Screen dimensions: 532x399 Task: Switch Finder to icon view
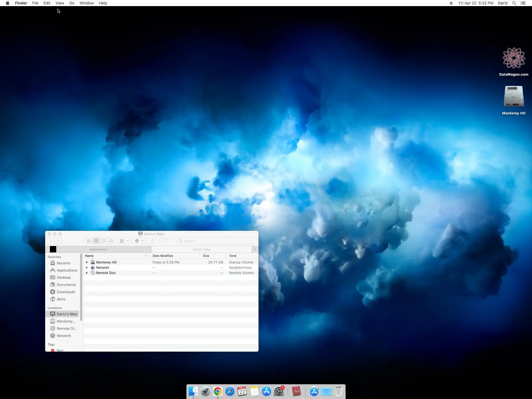pos(89,241)
